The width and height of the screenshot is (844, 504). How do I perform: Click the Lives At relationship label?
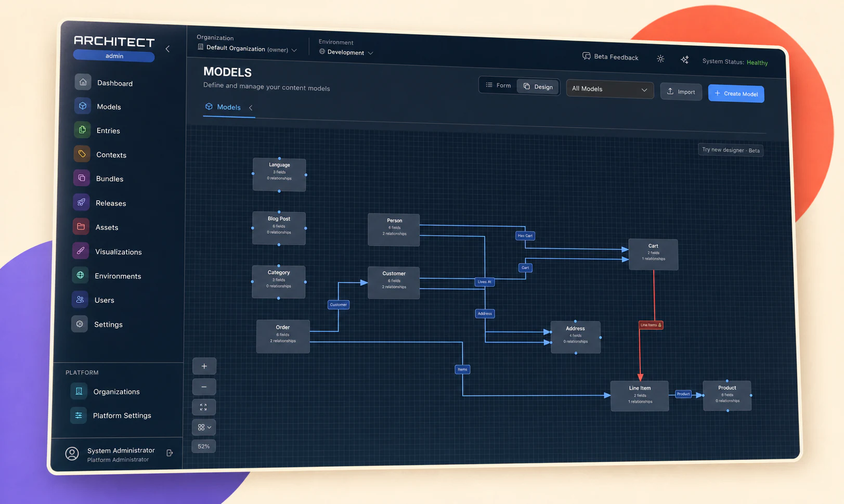[x=485, y=282]
